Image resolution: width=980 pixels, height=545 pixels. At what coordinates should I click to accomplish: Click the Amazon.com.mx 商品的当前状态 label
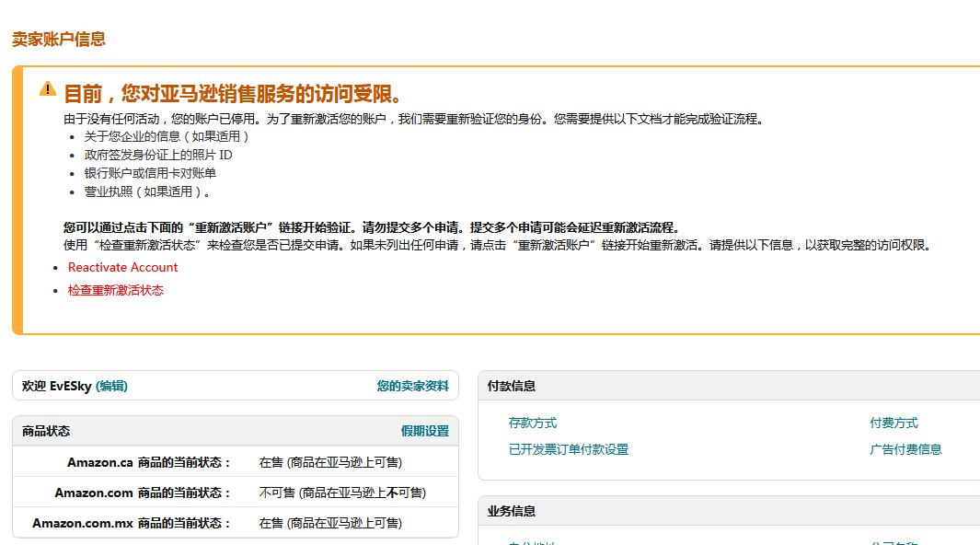coord(132,523)
